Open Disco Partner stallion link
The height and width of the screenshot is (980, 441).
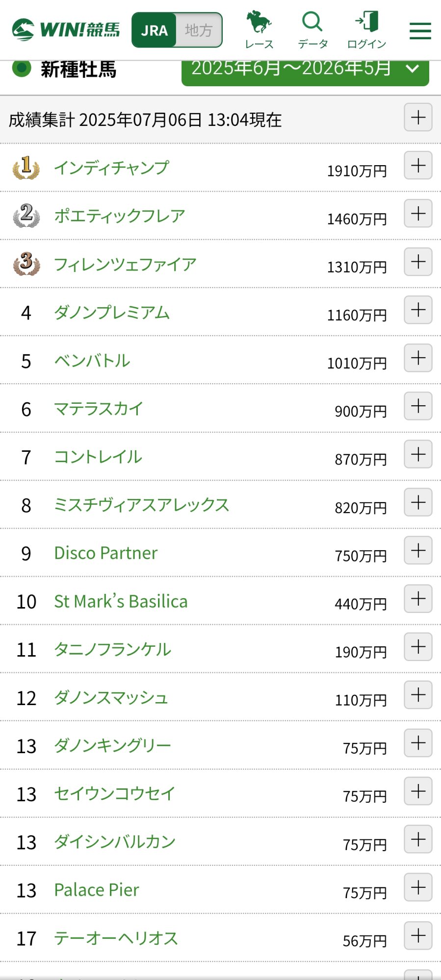[106, 553]
